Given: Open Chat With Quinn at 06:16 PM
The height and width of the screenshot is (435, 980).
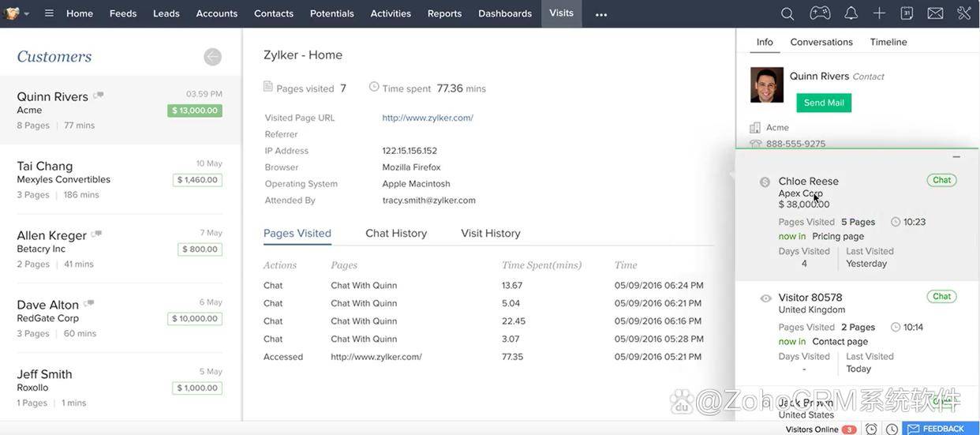Looking at the screenshot, I should [x=364, y=321].
